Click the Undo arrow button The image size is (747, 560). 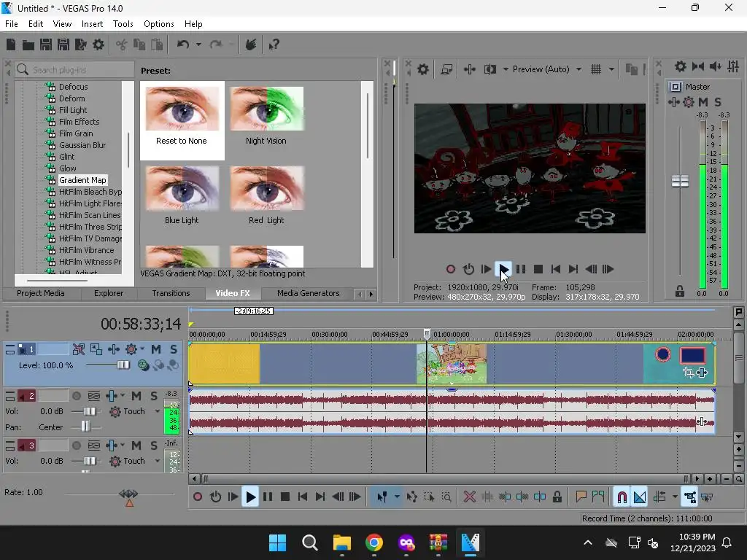click(x=183, y=44)
